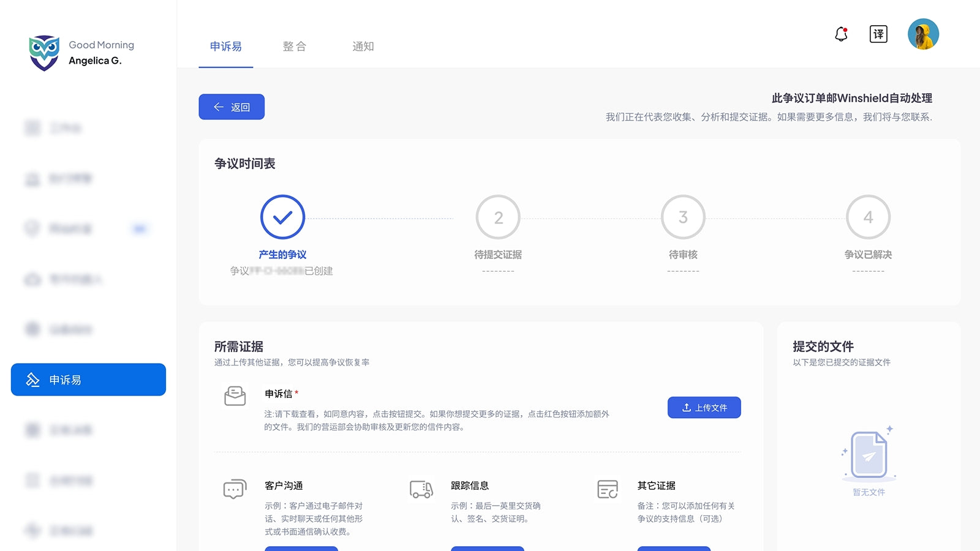Click the translate language icon

pyautogui.click(x=878, y=34)
